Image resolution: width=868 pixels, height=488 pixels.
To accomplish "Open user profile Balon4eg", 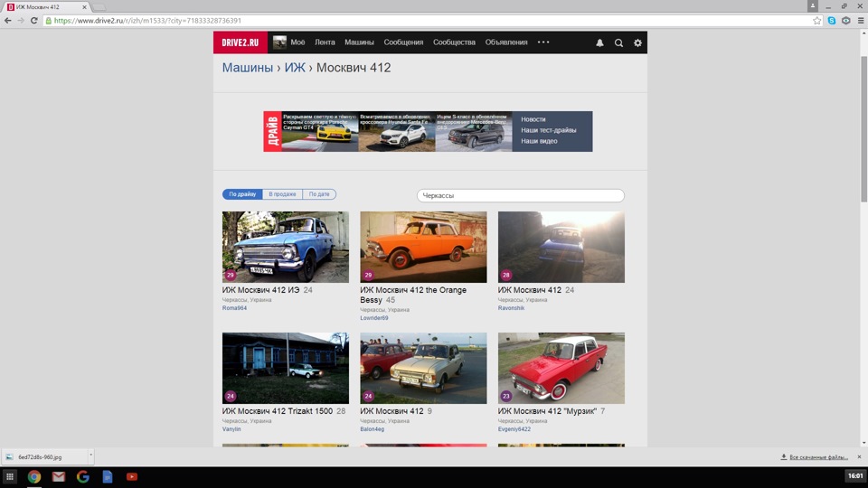I will tap(372, 429).
